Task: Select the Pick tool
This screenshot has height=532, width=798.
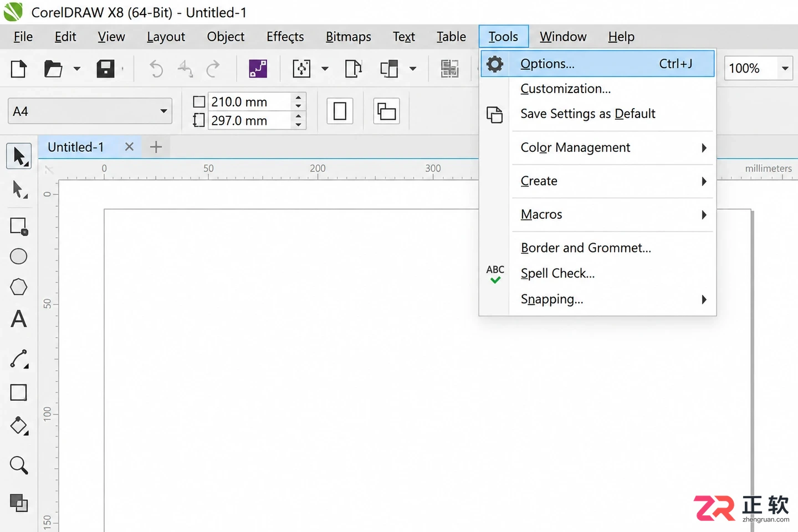Action: [x=19, y=156]
